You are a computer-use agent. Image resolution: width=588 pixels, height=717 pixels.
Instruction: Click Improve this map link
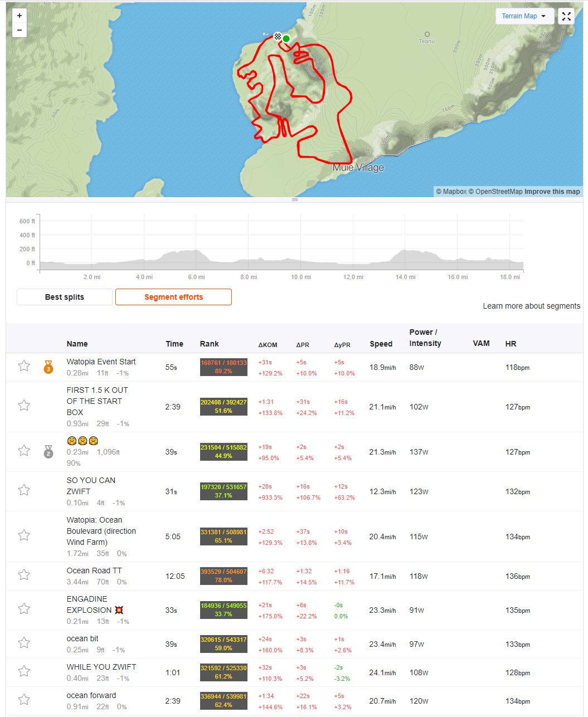click(552, 192)
